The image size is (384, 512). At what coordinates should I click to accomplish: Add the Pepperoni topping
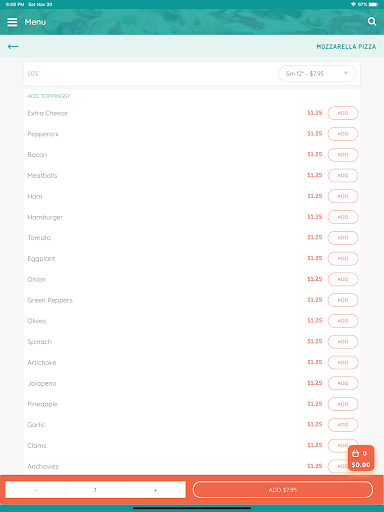343,134
